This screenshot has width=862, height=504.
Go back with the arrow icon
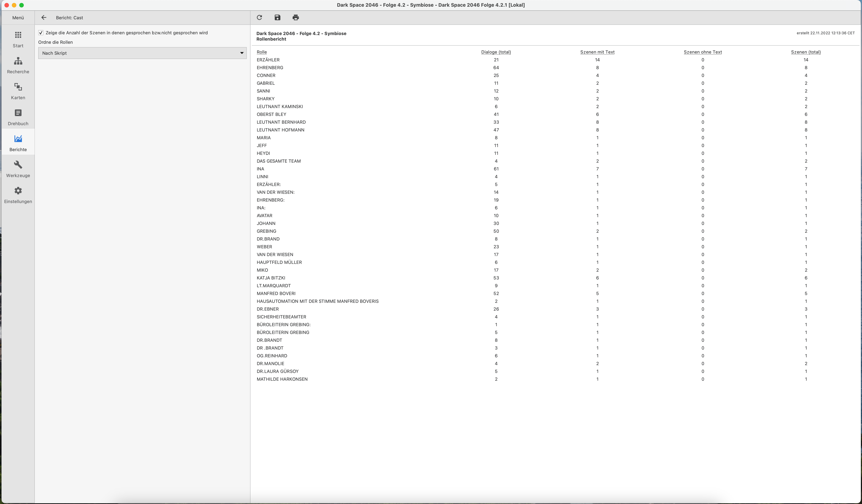point(44,17)
